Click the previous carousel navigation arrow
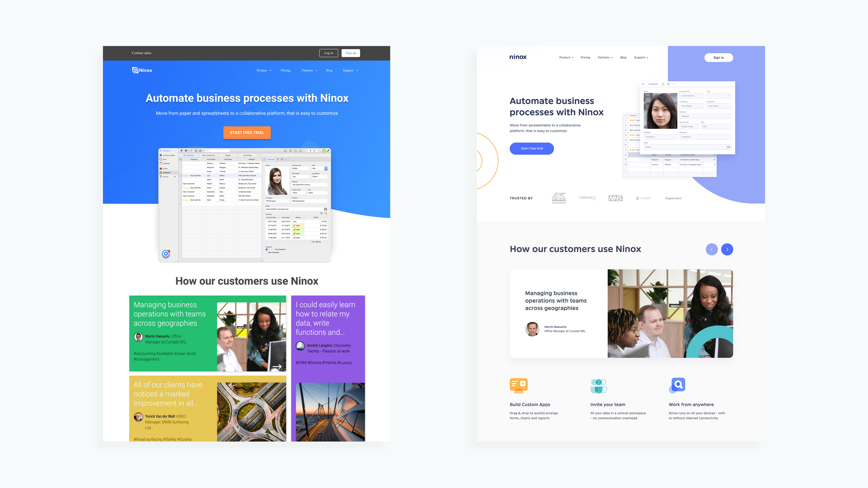 click(712, 249)
